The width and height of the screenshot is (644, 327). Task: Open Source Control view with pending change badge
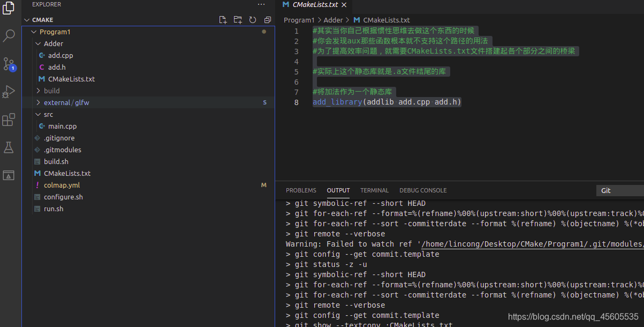[9, 64]
